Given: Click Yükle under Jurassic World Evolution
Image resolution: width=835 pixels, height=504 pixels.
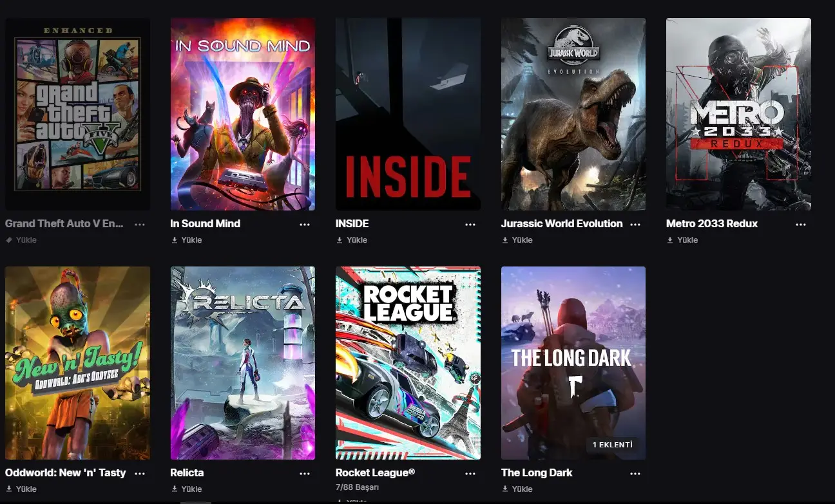Looking at the screenshot, I should [x=517, y=240].
